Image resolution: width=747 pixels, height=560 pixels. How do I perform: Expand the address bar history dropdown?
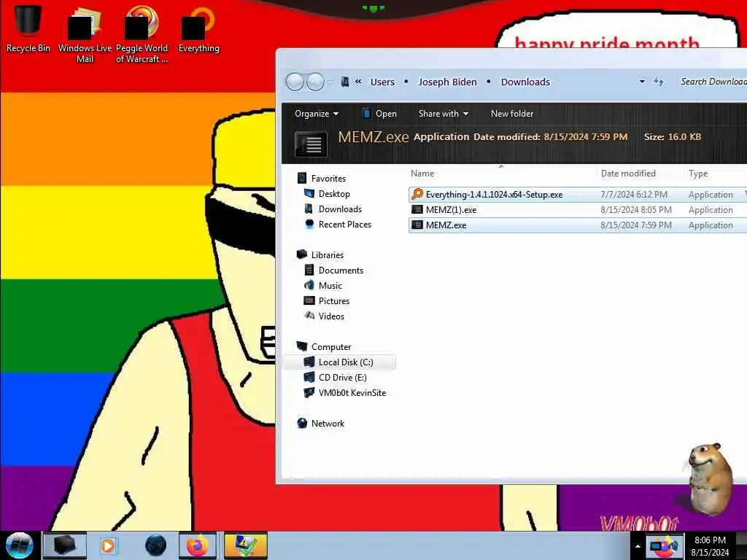(x=642, y=82)
